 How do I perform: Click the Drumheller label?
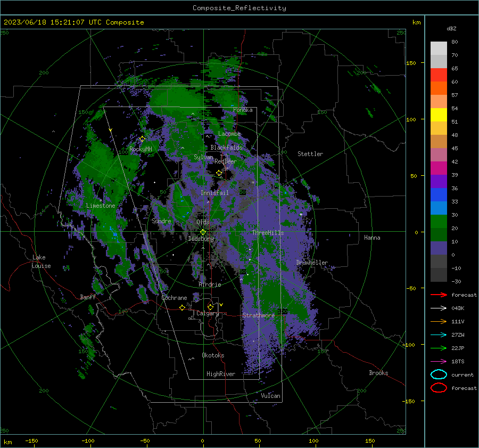tap(312, 263)
